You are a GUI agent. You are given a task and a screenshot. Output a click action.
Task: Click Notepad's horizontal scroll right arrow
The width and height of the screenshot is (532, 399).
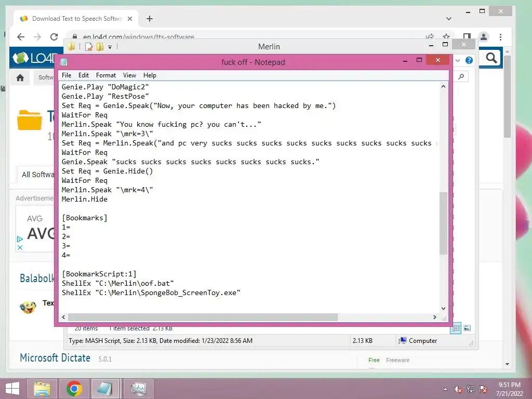click(x=435, y=317)
